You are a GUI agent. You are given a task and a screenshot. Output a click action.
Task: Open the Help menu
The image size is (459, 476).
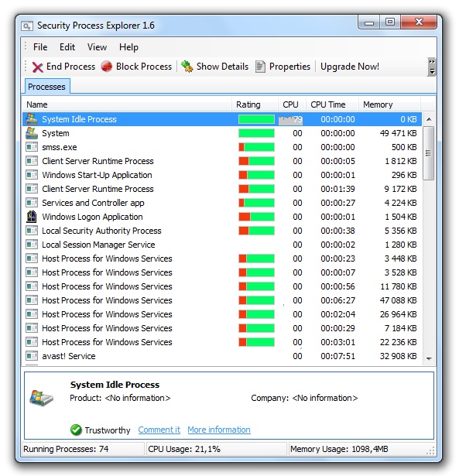pyautogui.click(x=128, y=47)
